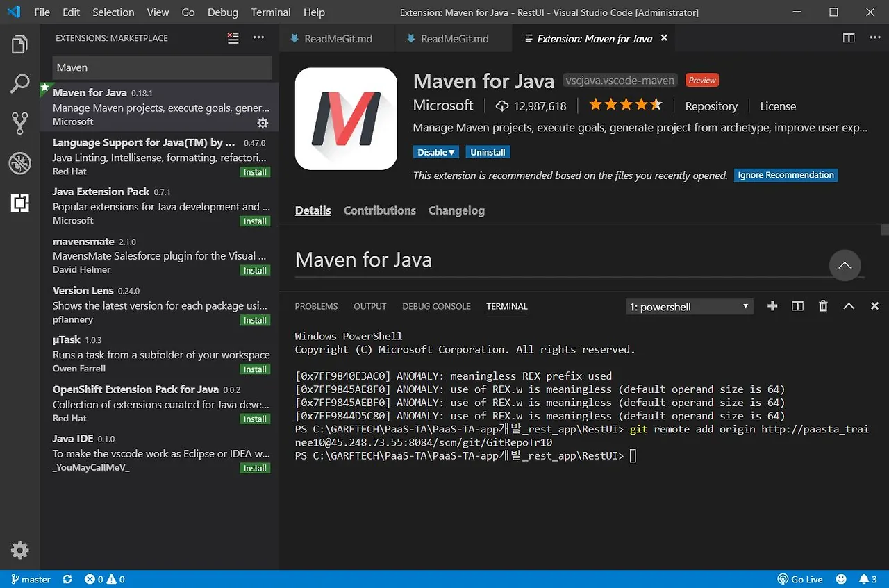The width and height of the screenshot is (889, 588).
Task: Open the File menu
Action: (x=42, y=12)
